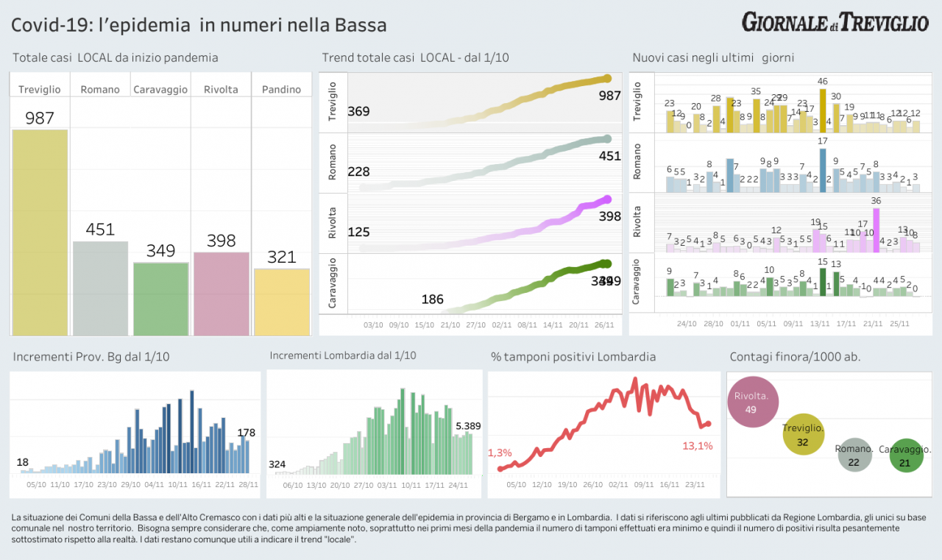The width and height of the screenshot is (942, 560).
Task: Click the Treviglio column header
Action: click(x=40, y=89)
